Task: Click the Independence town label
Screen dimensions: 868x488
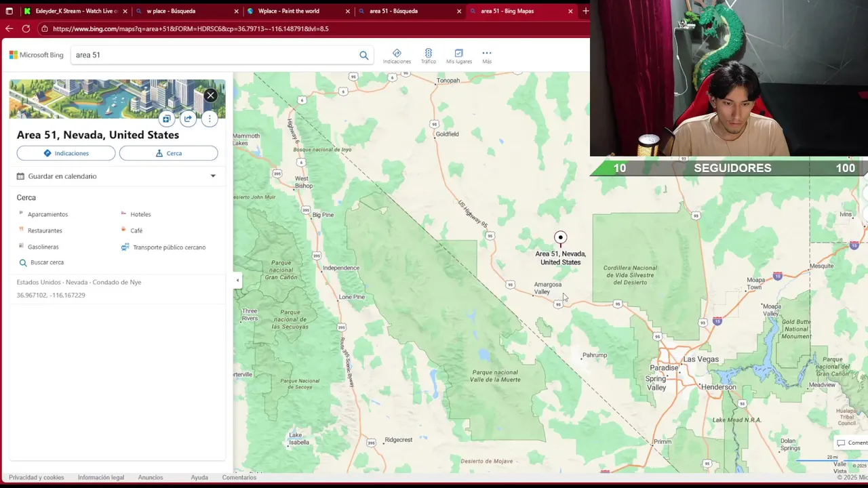Action: coord(341,268)
